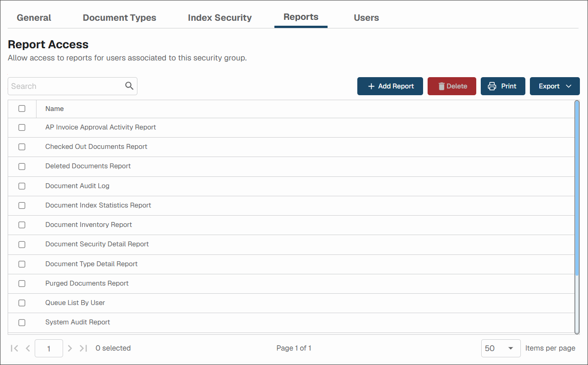
Task: Select Document Type Detail Report name
Action: pyautogui.click(x=91, y=263)
